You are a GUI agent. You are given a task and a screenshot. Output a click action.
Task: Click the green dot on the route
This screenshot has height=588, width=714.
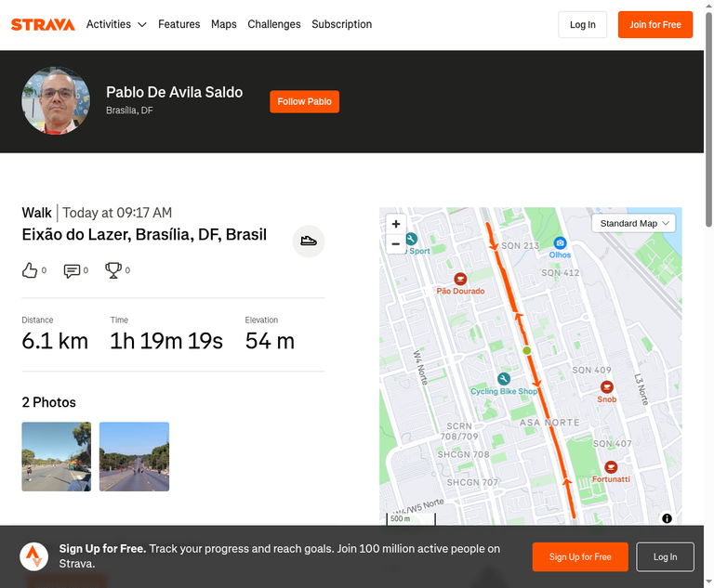click(x=527, y=350)
